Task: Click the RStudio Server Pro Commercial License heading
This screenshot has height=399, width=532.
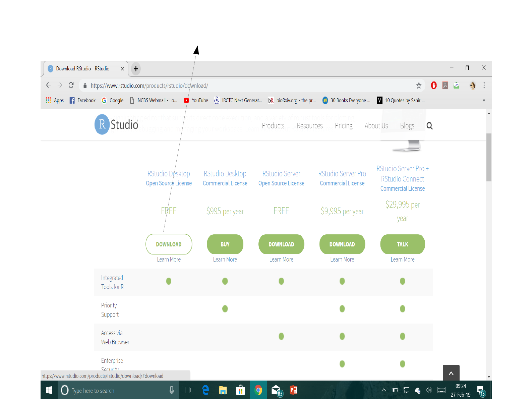Action: (342, 178)
